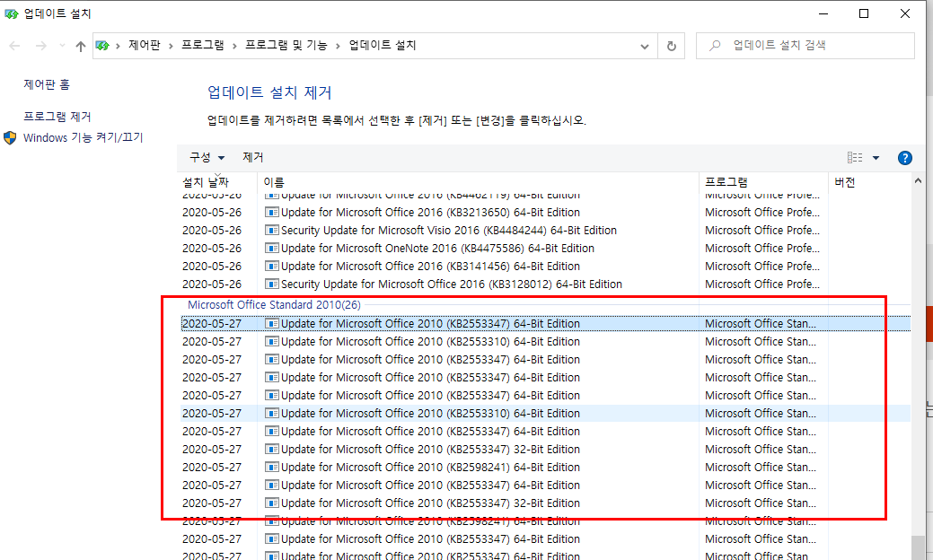Click the date cell of the KB3213650 row
This screenshot has height=560, width=933.
212,212
